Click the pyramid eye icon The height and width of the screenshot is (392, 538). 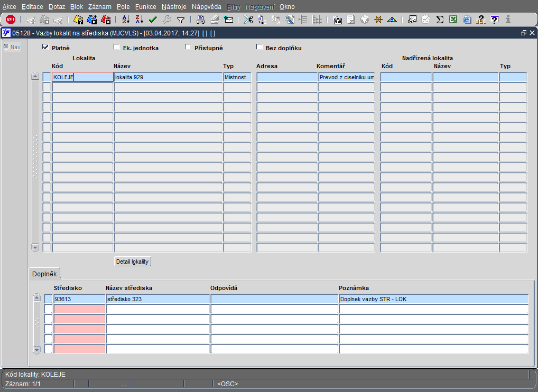click(392, 20)
